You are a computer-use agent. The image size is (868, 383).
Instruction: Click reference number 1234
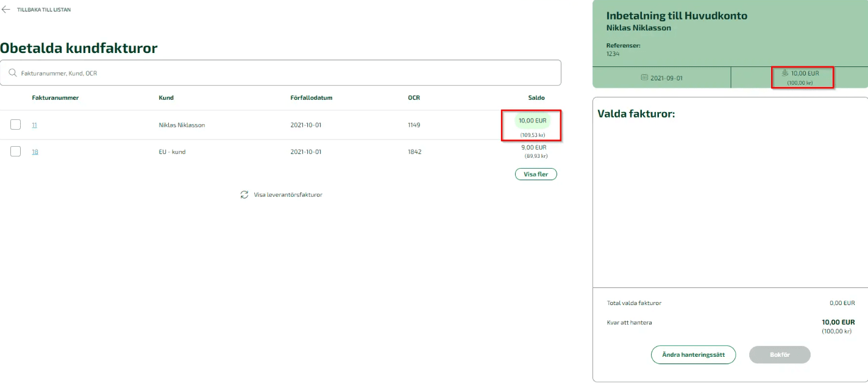coord(613,54)
